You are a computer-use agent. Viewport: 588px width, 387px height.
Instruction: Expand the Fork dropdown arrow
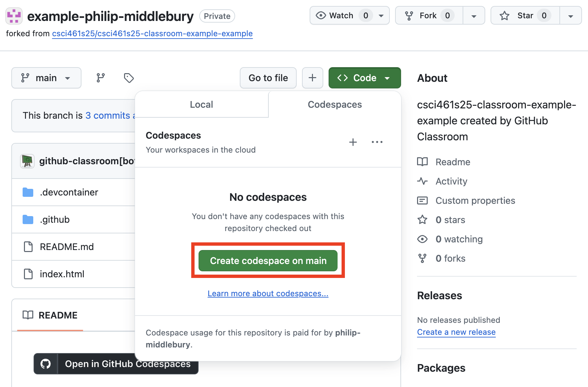coord(474,16)
